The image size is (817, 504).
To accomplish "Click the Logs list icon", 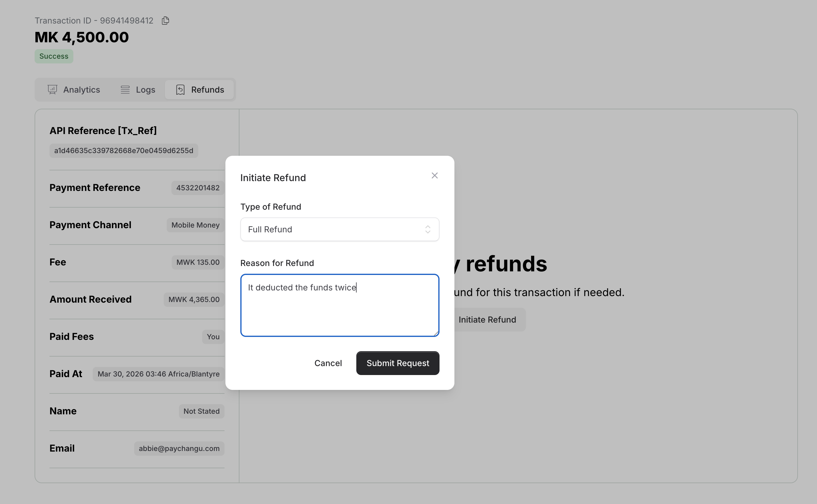I will 125,90.
